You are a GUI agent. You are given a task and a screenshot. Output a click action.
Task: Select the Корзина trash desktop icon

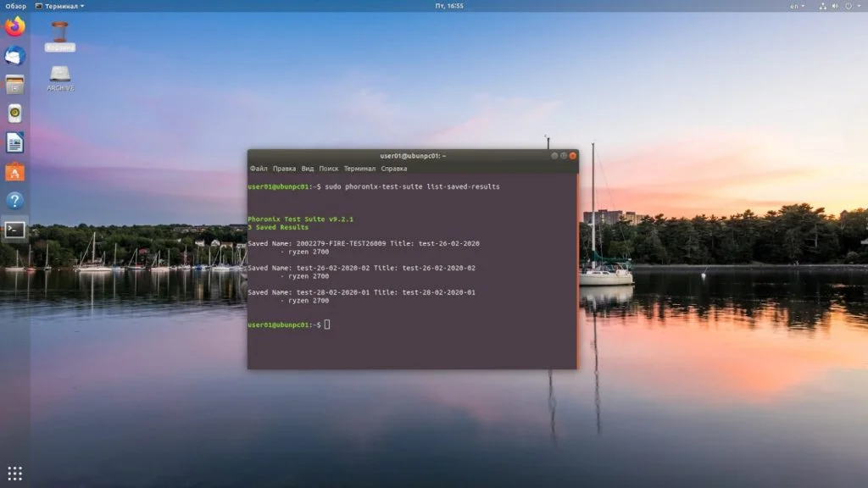coord(59,35)
